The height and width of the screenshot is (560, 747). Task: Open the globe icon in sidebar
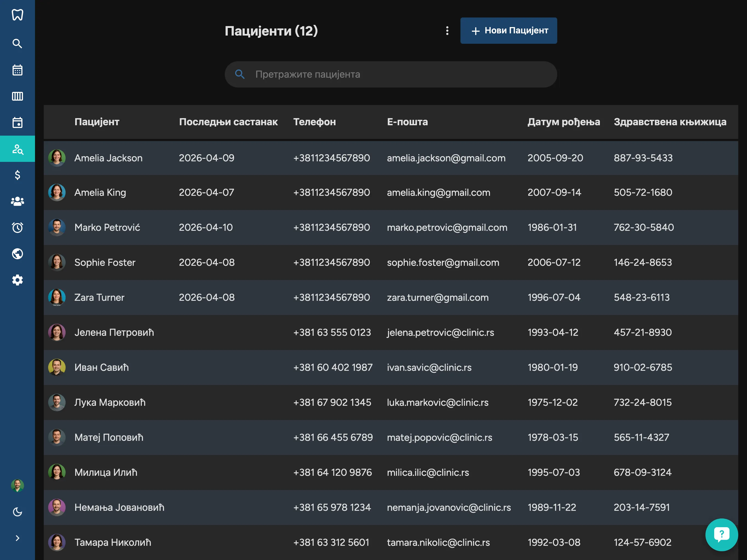click(x=17, y=254)
